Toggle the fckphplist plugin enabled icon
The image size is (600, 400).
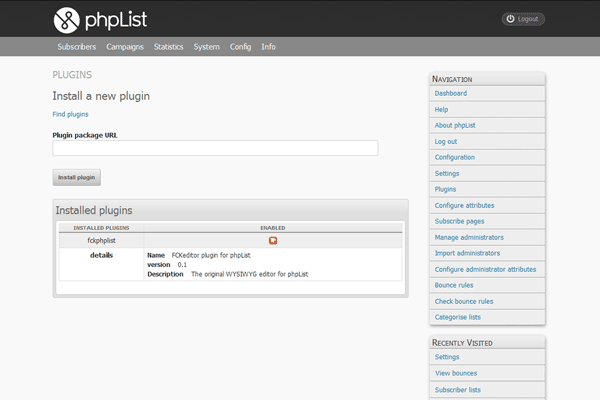click(272, 240)
